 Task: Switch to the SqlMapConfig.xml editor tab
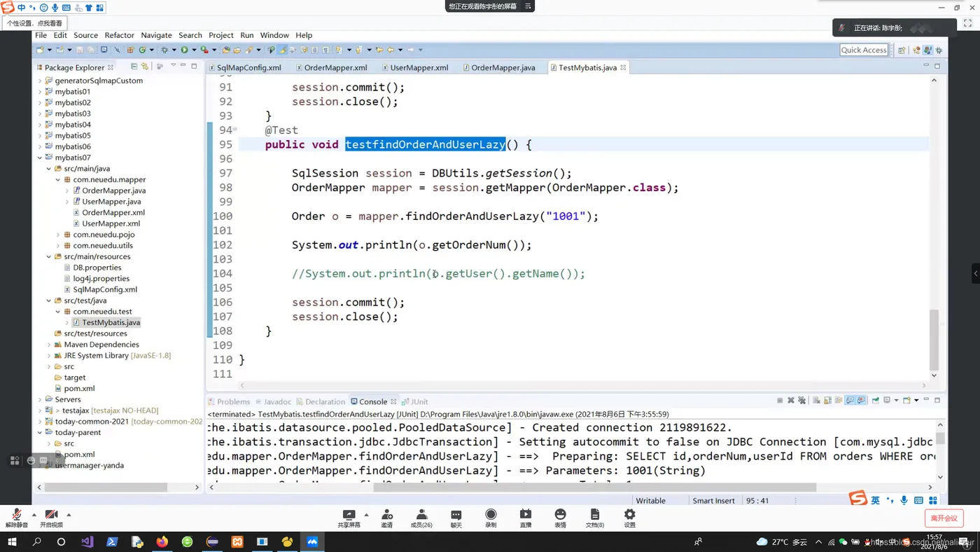[x=245, y=68]
